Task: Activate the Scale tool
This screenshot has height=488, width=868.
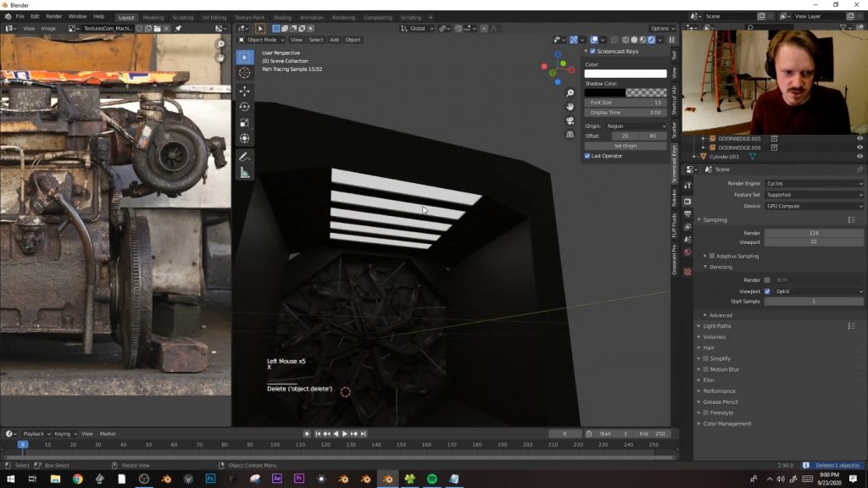Action: pos(244,122)
